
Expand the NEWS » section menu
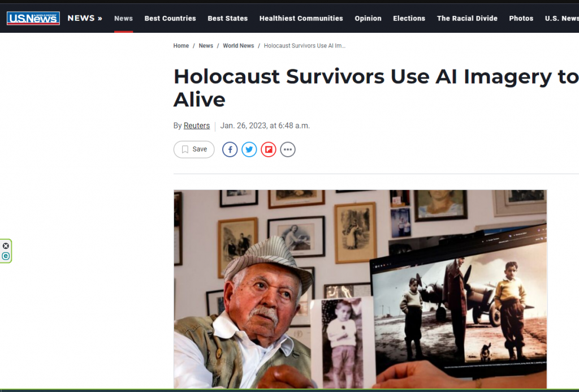pyautogui.click(x=85, y=18)
